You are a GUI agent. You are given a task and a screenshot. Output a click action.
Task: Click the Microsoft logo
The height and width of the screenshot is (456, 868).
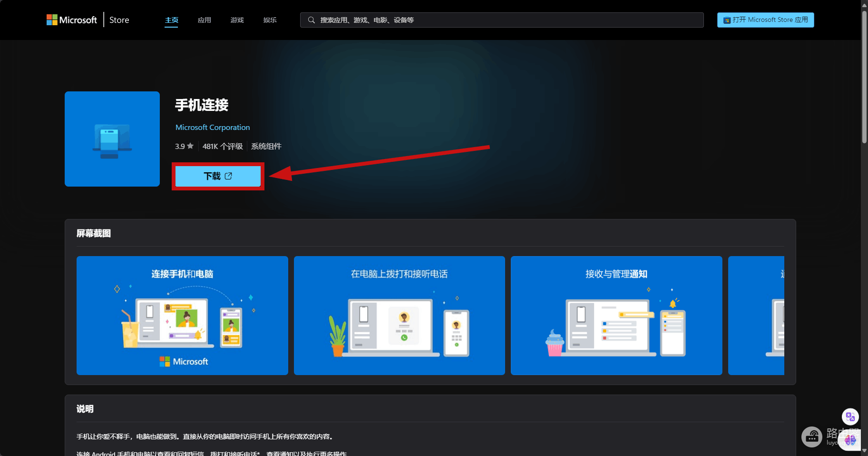[x=72, y=20]
